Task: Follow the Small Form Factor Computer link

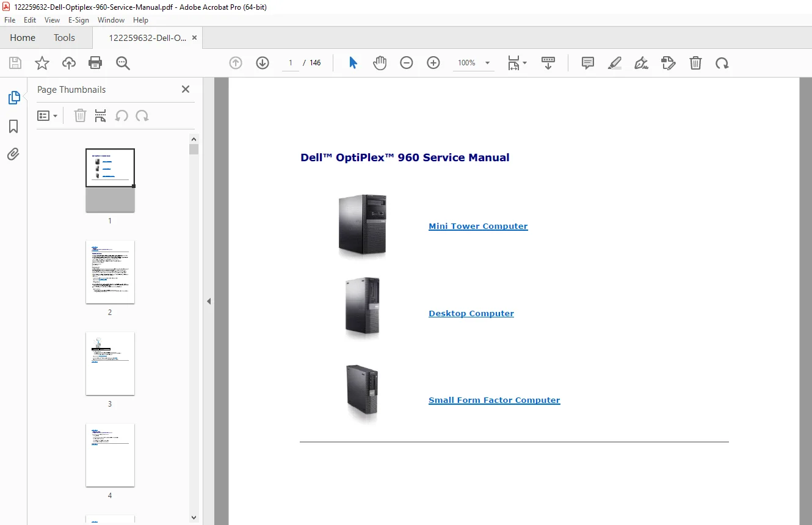Action: click(x=495, y=400)
